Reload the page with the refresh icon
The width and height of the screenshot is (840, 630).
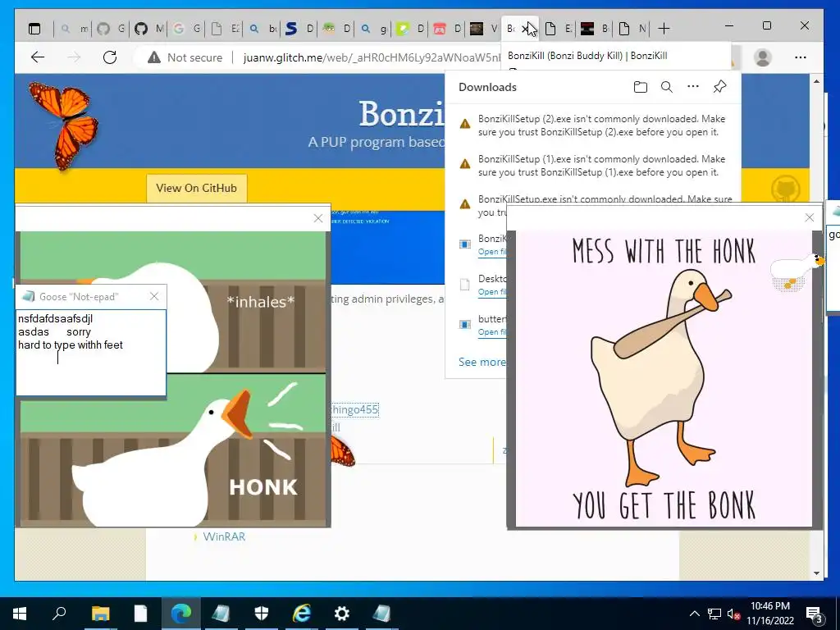110,57
